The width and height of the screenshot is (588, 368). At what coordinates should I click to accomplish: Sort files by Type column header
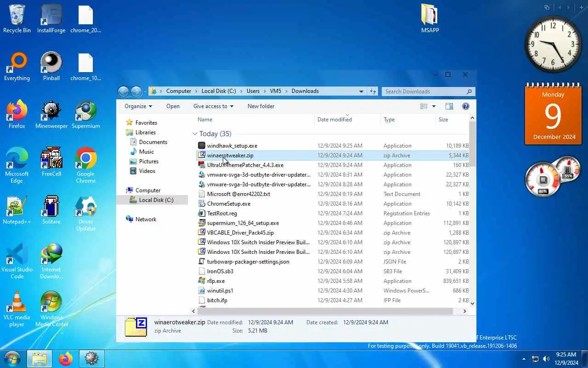408,120
